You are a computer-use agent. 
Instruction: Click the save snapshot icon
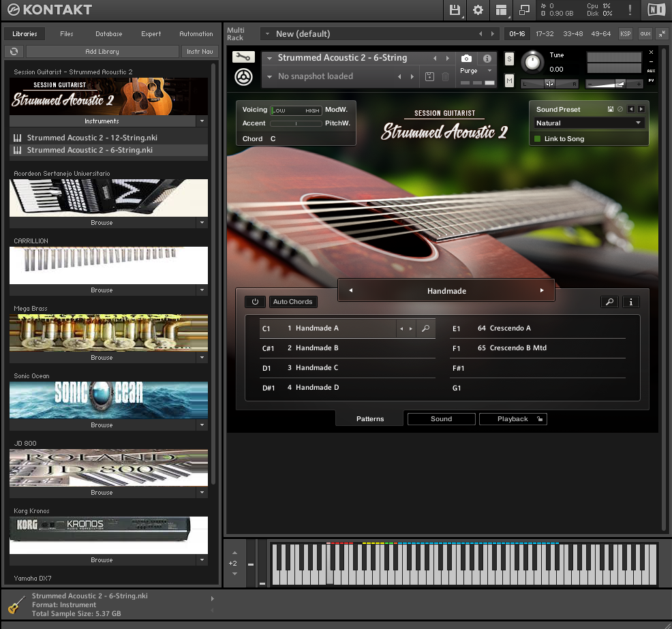tap(429, 76)
